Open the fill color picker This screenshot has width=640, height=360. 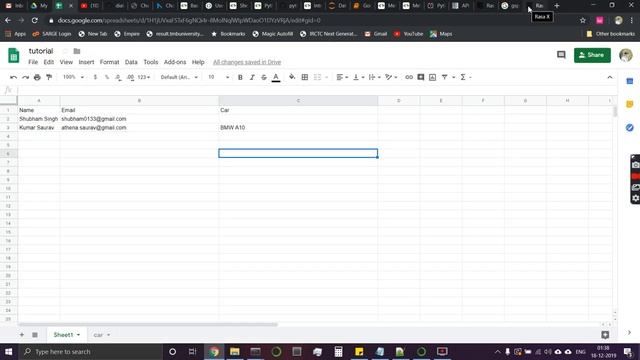coord(292,77)
